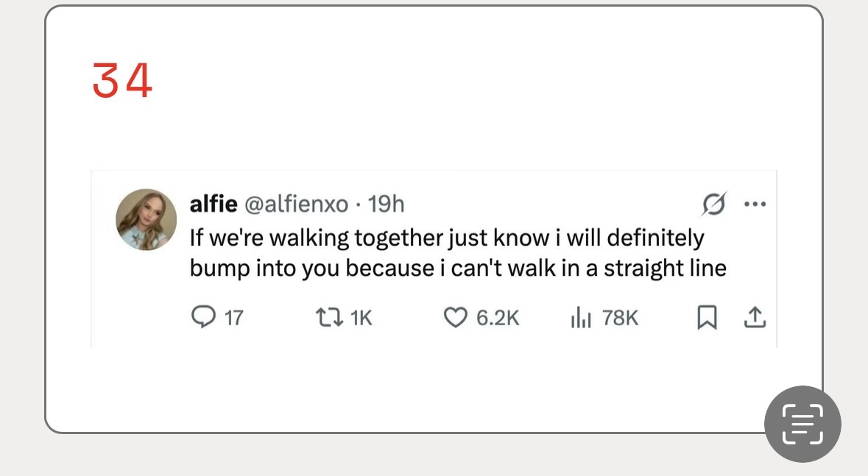This screenshot has height=476, width=868.
Task: Click the 78K views count
Action: coord(620,318)
